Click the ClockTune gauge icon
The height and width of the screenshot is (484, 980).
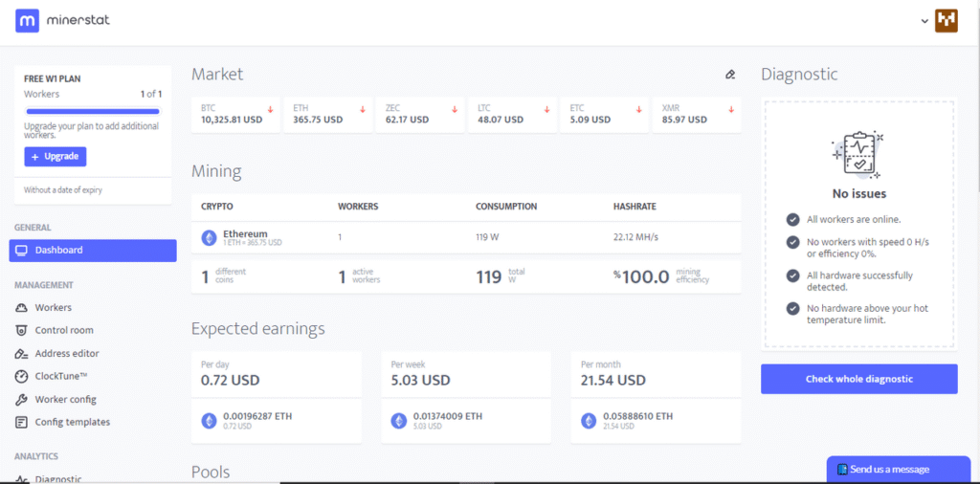coord(22,377)
